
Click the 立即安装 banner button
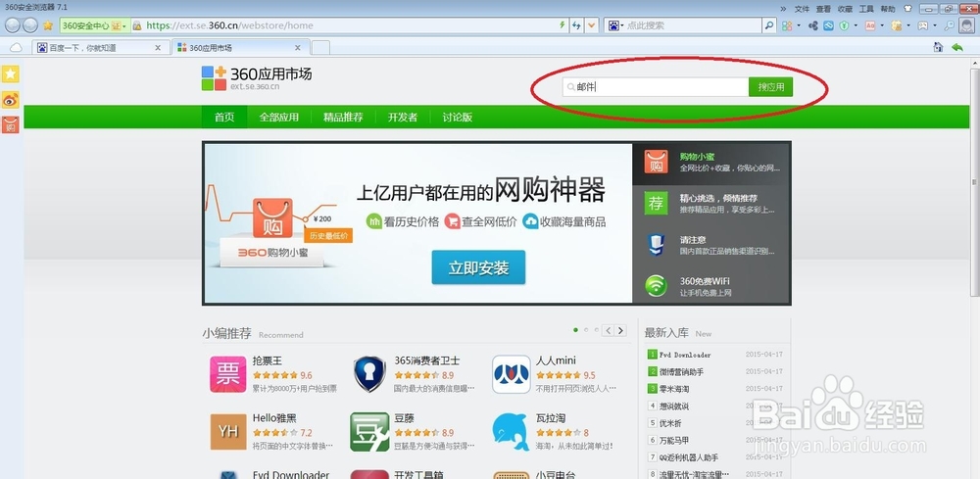tap(478, 268)
